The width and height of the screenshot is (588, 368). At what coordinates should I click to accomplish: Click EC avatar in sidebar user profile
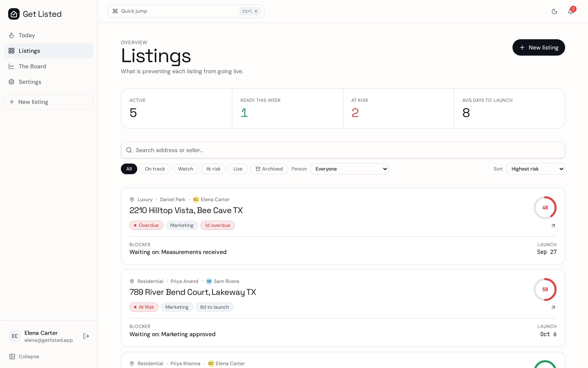point(14,336)
